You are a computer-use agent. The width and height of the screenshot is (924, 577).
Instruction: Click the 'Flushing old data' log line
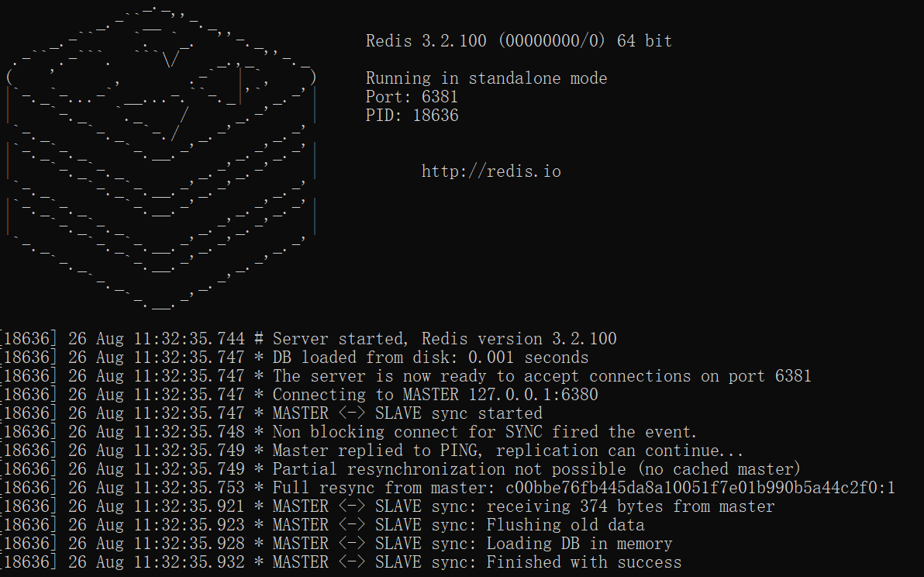322,524
